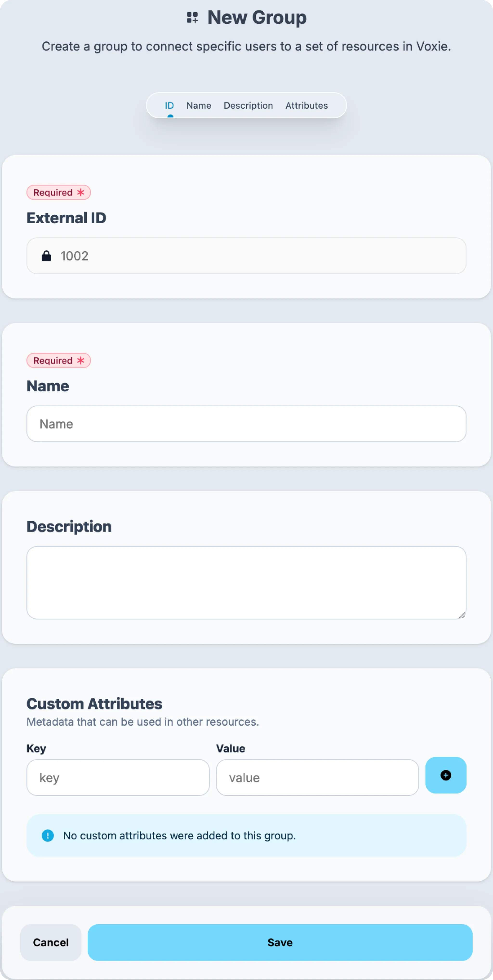Click the locked External ID field
Image resolution: width=493 pixels, height=980 pixels.
[x=246, y=256]
